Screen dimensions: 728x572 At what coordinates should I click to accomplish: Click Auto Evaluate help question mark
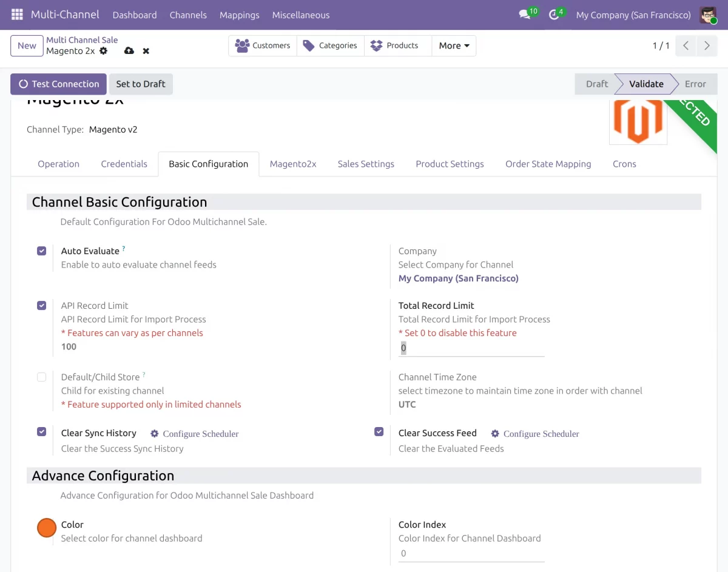click(x=124, y=249)
